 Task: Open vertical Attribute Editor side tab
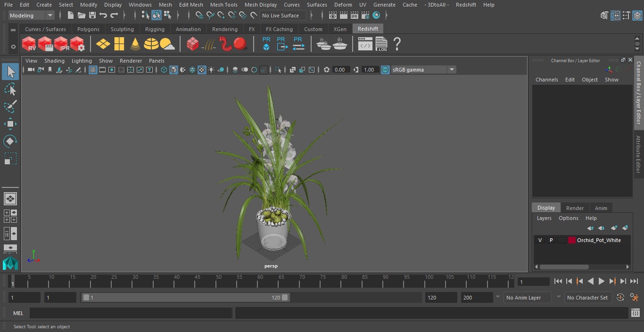point(639,154)
